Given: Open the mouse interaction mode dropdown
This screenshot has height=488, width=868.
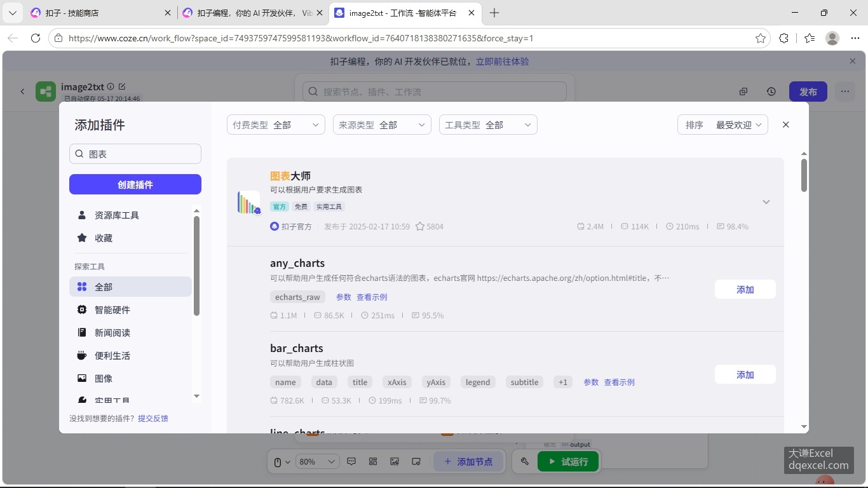Looking at the screenshot, I should 281,462.
